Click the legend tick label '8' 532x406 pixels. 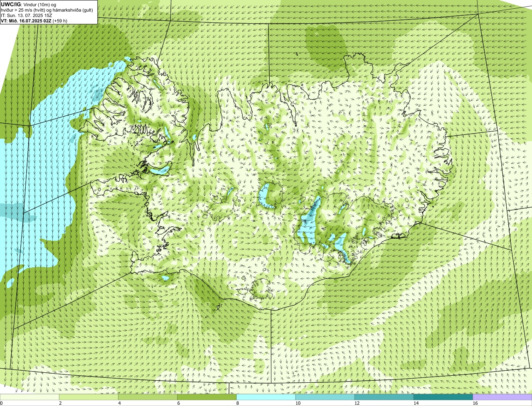tap(238, 403)
